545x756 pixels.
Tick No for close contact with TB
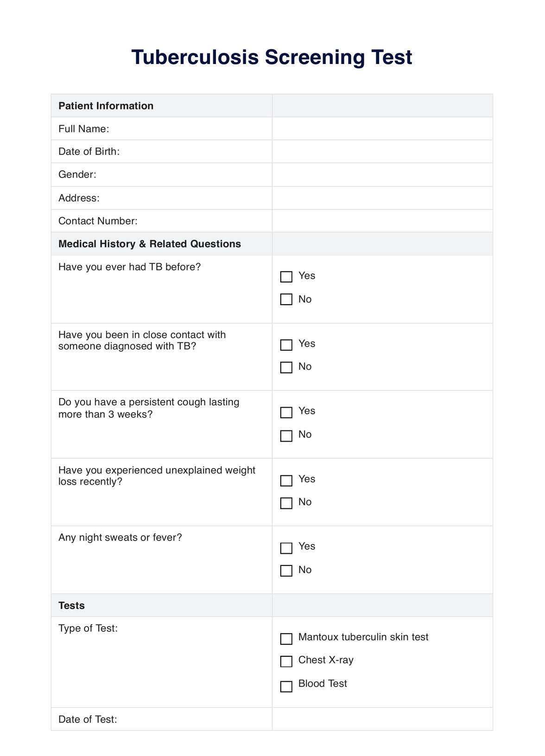pos(286,367)
